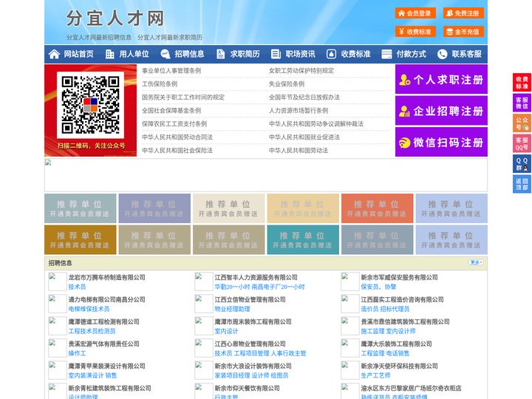Click the building icon beside 用人单位
The image size is (532, 399).
(110, 54)
